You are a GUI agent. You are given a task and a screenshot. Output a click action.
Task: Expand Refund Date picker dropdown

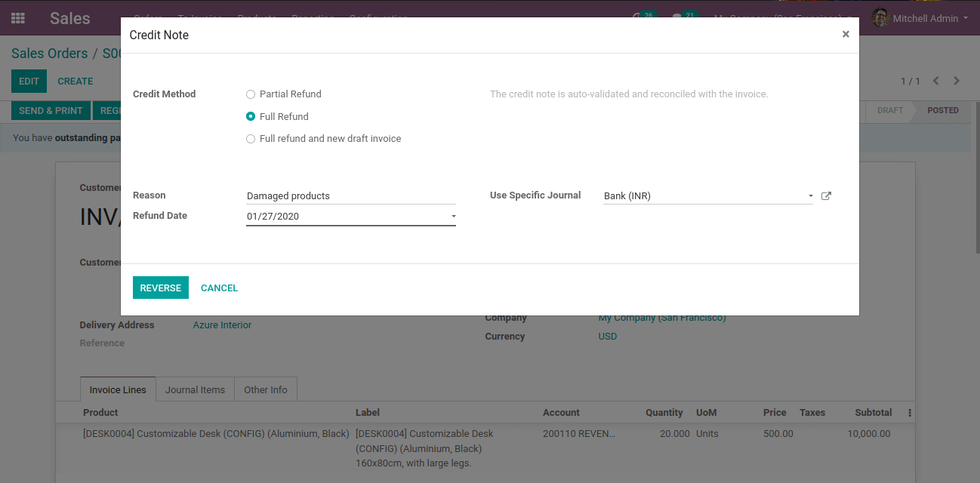[x=454, y=217]
